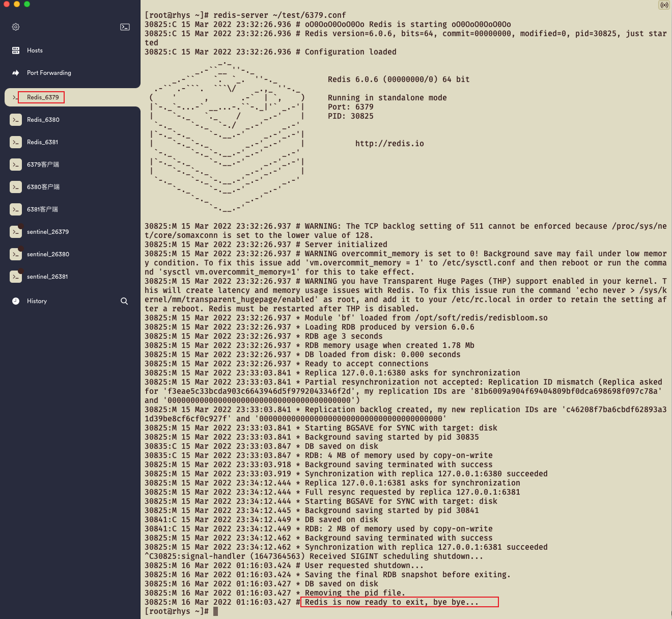The width and height of the screenshot is (672, 619).
Task: Click the Redis_6380 terminal icon
Action: point(16,120)
